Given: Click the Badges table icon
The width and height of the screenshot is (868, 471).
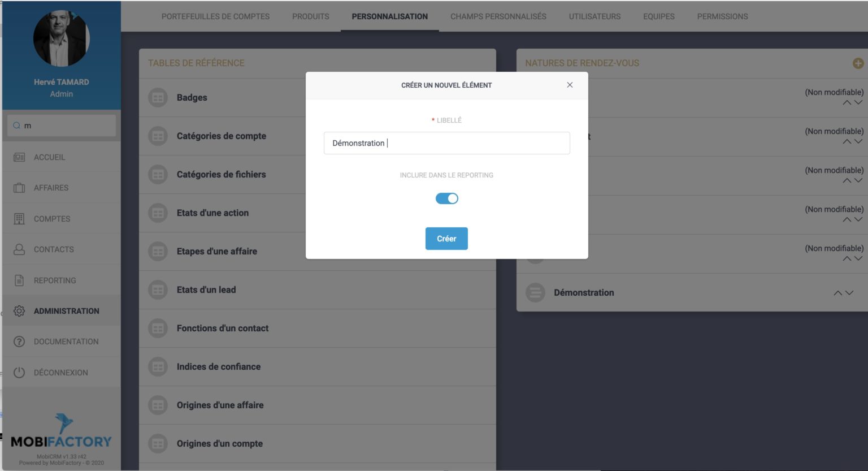Looking at the screenshot, I should pos(157,97).
